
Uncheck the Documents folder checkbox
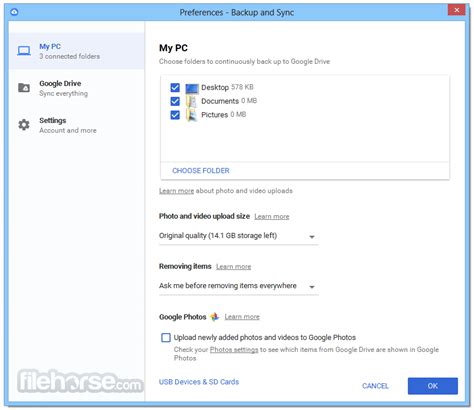point(175,101)
